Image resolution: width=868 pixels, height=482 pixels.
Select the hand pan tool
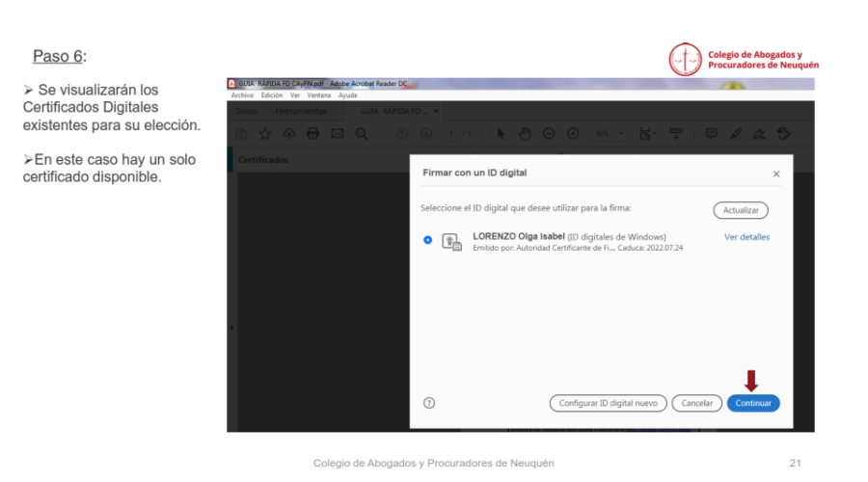(x=525, y=133)
